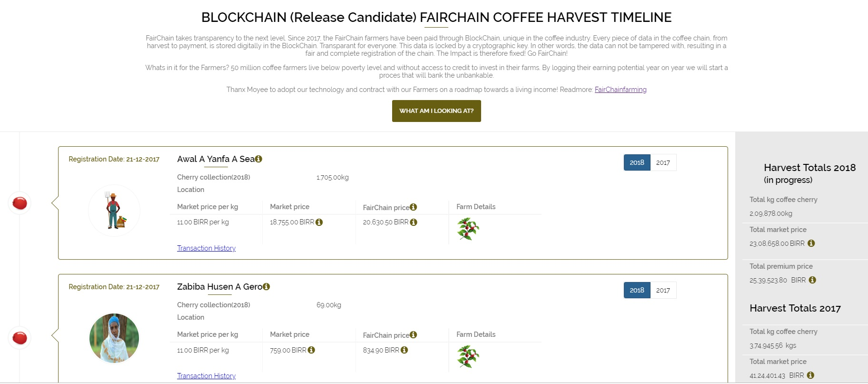
Task: Click info icon next to 834.90 BIRR
Action: (404, 350)
